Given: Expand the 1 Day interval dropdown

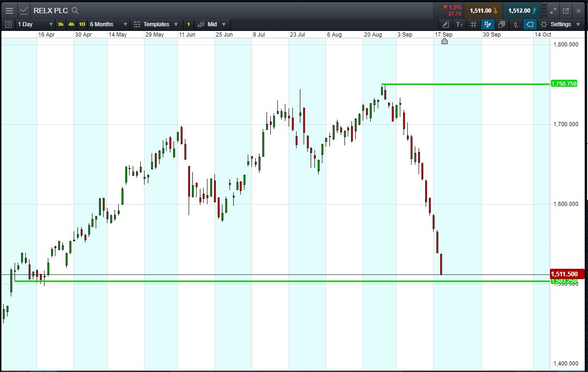Looking at the screenshot, I should click(35, 24).
